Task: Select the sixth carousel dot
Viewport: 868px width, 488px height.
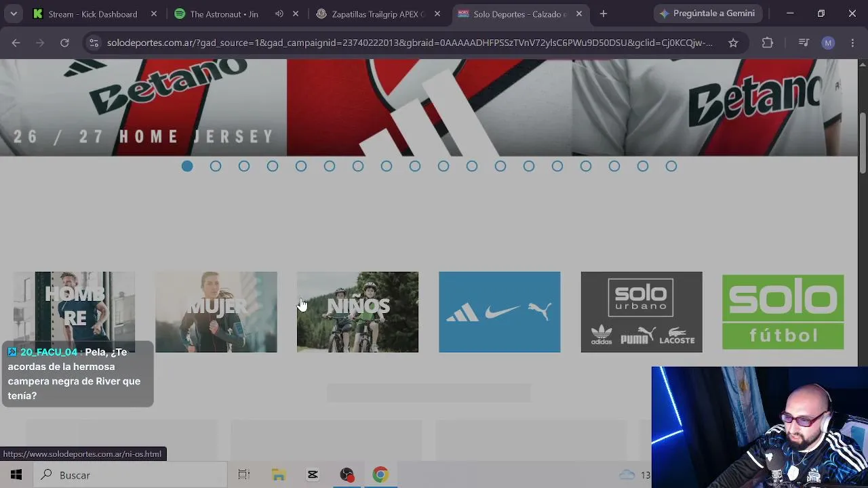Action: click(x=330, y=166)
